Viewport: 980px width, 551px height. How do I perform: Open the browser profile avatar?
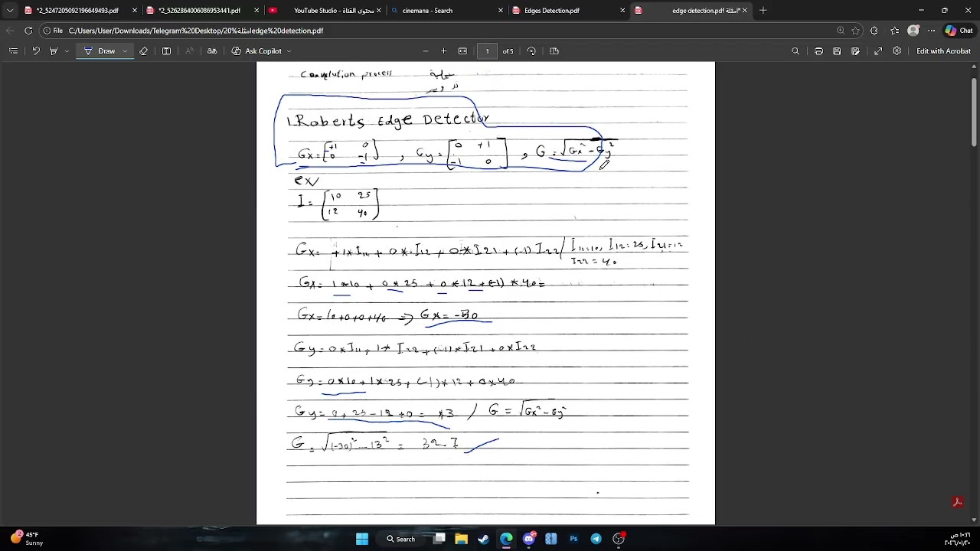pyautogui.click(x=913, y=31)
